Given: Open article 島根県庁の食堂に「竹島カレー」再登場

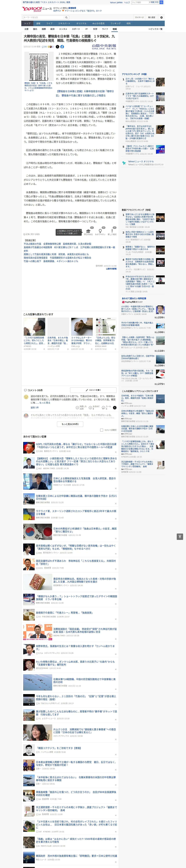Looking at the screenshot, I should (x=64, y=613).
